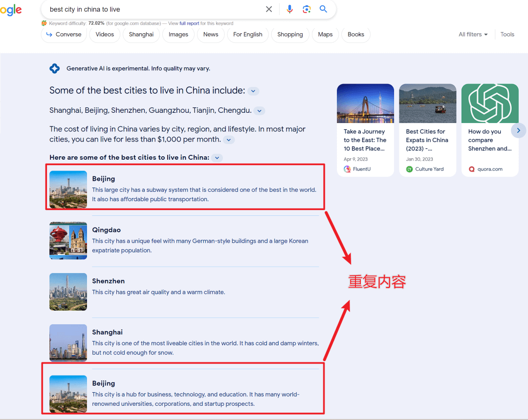
Task: Click the Beijing heading about subway system
Action: click(x=103, y=179)
